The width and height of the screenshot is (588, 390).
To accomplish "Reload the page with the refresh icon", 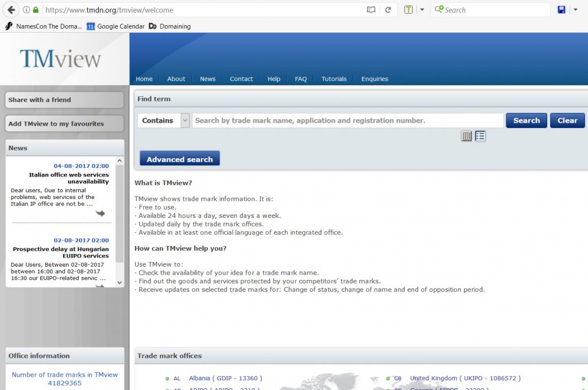I will point(388,10).
